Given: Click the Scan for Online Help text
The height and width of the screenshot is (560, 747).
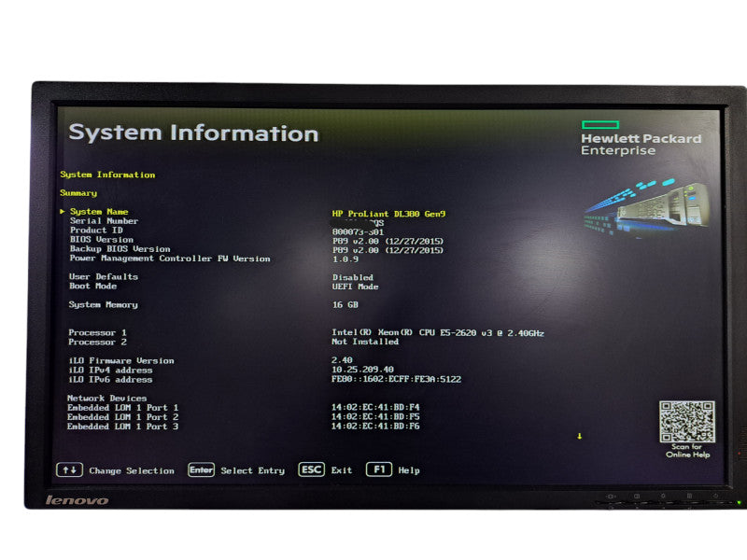Looking at the screenshot, I should point(687,451).
